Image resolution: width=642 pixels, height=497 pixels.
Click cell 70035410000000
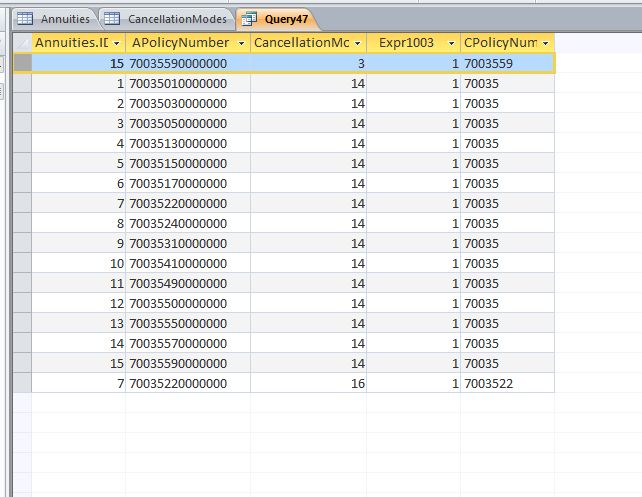[188, 264]
